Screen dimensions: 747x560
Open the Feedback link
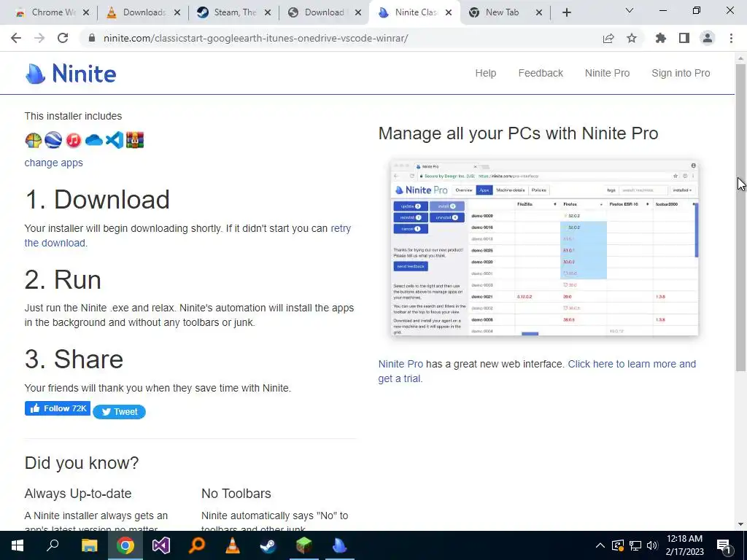pos(541,73)
